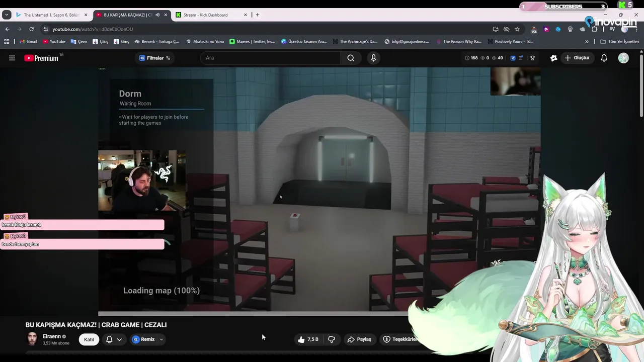Image resolution: width=644 pixels, height=362 pixels.
Task: Close The Untamed tab
Action: (86, 15)
